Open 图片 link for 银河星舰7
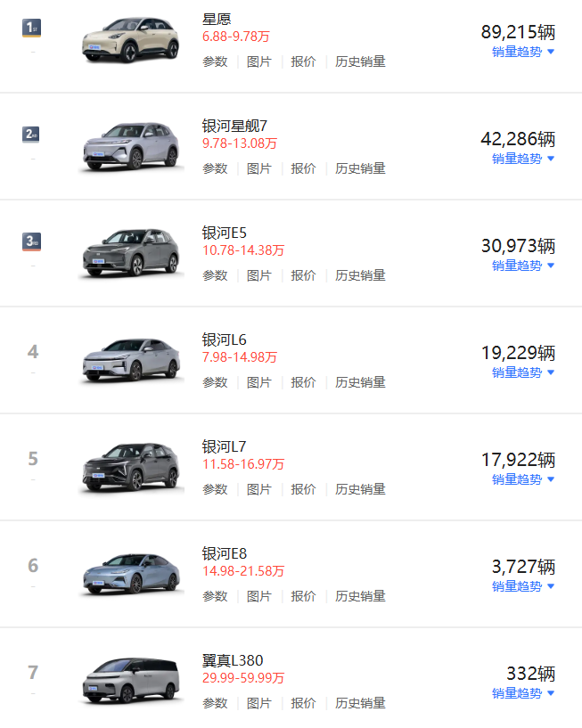The image size is (582, 728). [259, 168]
